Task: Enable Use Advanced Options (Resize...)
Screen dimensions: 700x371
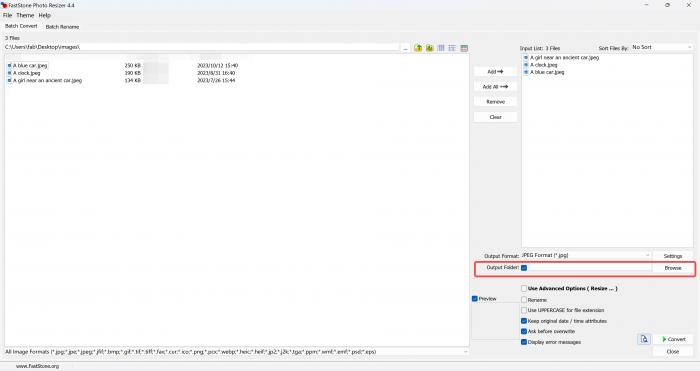Action: (524, 288)
